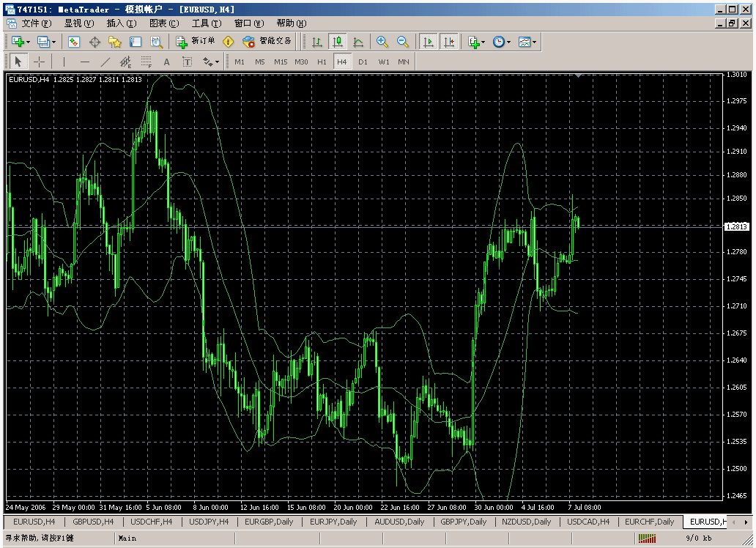Select the trendline drawing tool
Screen dimensions: 756x548
click(x=105, y=62)
